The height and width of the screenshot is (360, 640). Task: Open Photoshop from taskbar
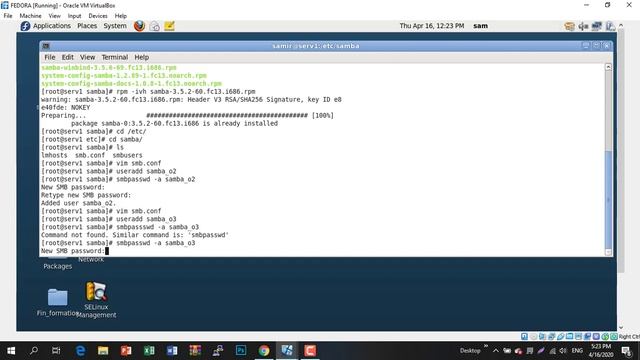[241, 351]
